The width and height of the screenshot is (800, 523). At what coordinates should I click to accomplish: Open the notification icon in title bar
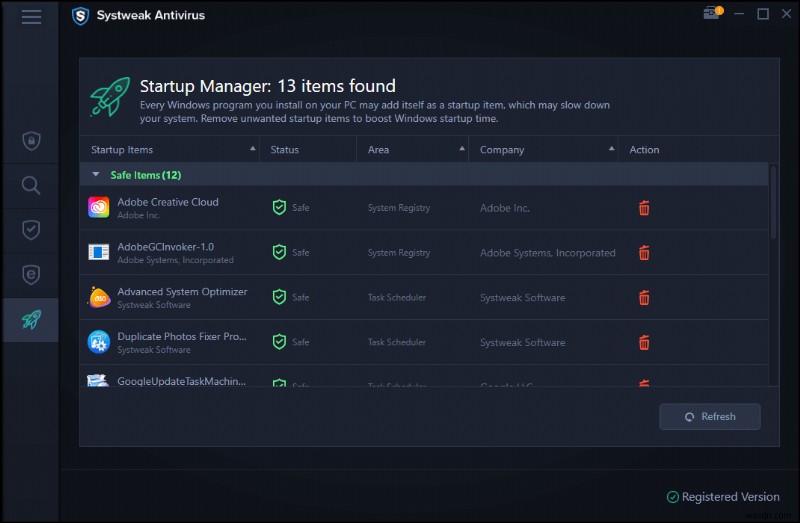[x=711, y=14]
